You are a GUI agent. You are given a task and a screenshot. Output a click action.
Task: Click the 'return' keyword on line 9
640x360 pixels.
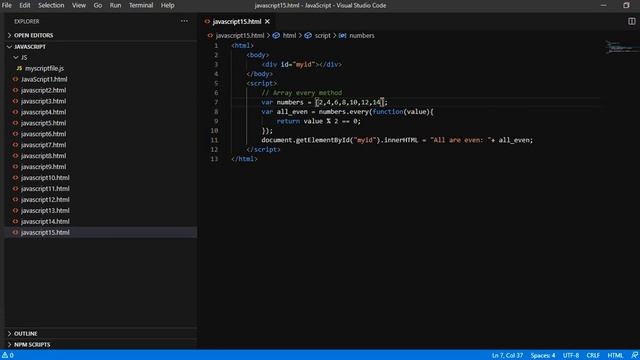click(x=288, y=121)
